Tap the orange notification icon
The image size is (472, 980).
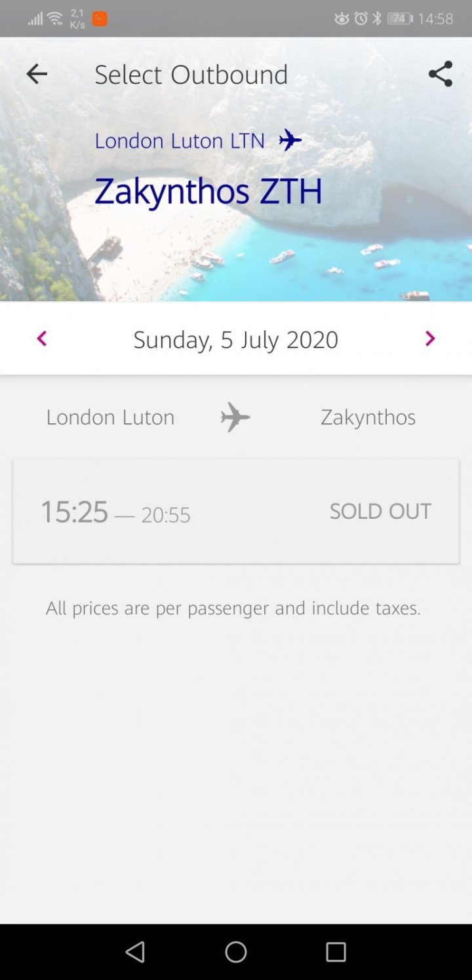tap(100, 19)
